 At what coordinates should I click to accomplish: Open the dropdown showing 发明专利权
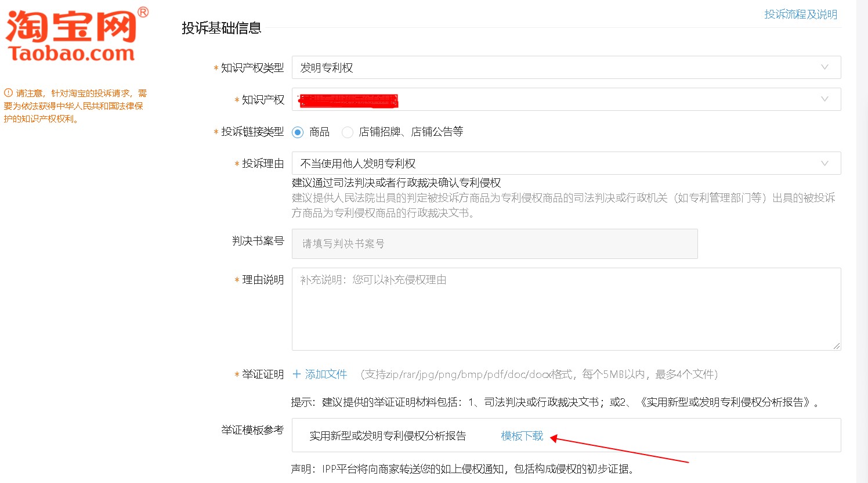point(566,67)
